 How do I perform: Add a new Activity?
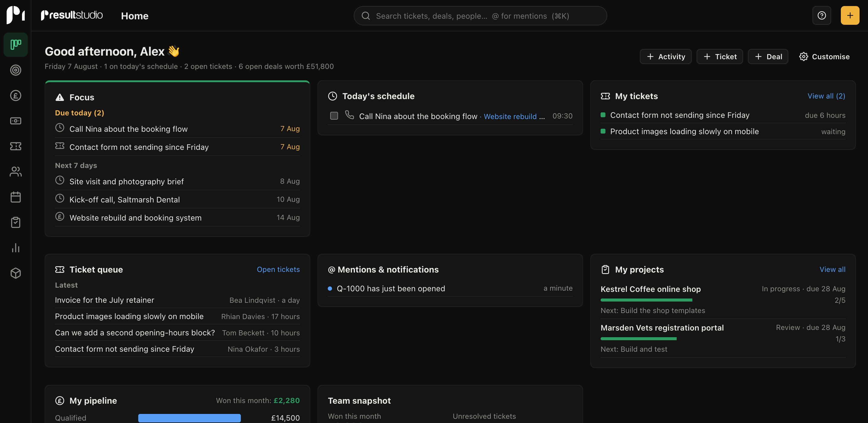click(665, 57)
